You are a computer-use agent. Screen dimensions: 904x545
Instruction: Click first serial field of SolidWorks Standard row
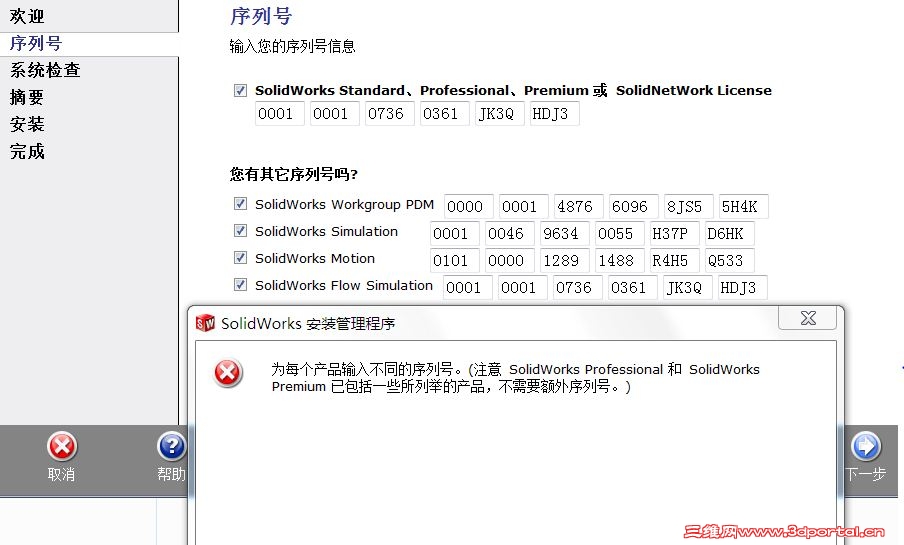(280, 114)
